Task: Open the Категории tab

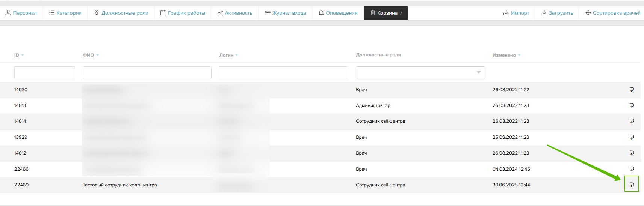Action: pos(65,13)
